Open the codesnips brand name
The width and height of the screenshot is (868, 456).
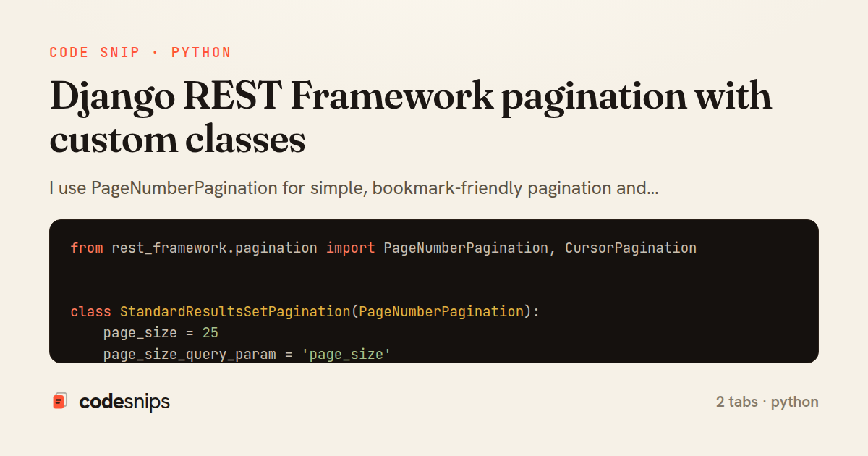pyautogui.click(x=124, y=402)
